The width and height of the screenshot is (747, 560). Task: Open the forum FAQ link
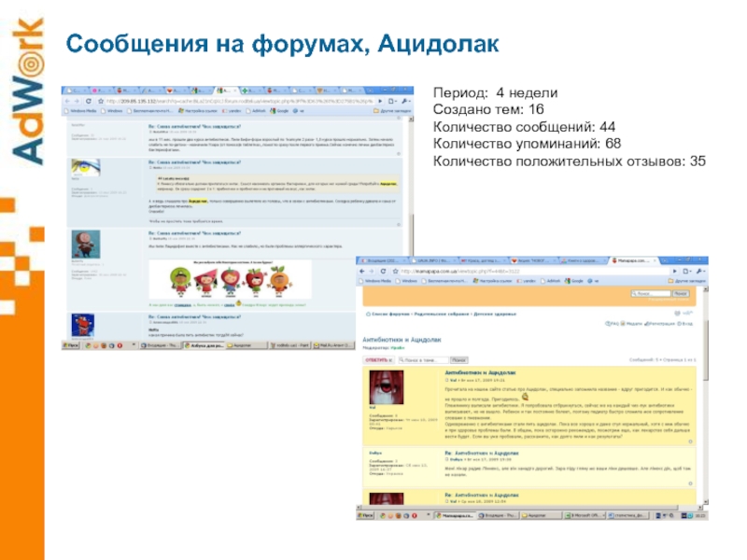pos(612,324)
